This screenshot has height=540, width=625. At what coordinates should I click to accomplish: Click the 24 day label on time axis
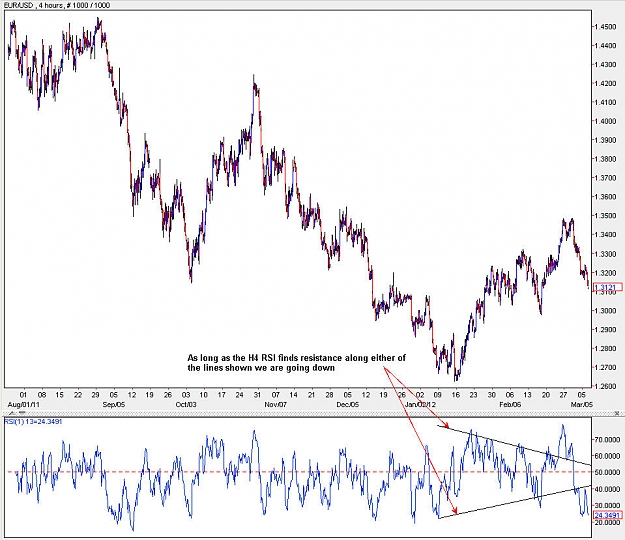click(239, 395)
